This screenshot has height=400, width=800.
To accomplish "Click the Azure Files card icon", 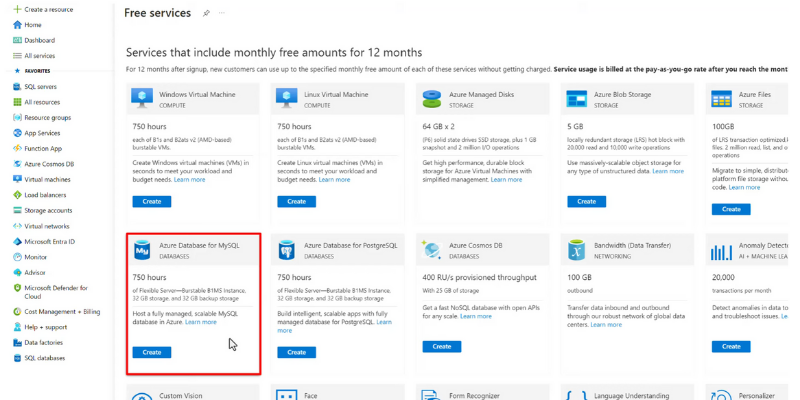I will [721, 99].
